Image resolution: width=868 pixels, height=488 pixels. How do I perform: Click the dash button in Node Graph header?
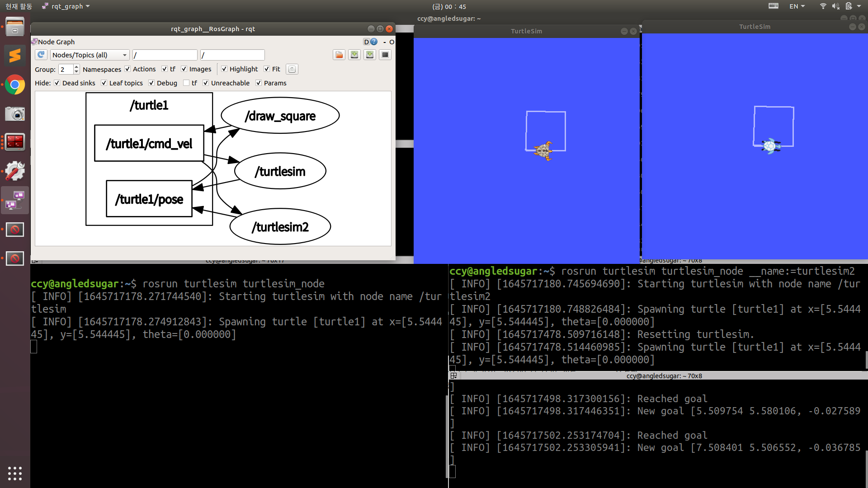pos(385,42)
